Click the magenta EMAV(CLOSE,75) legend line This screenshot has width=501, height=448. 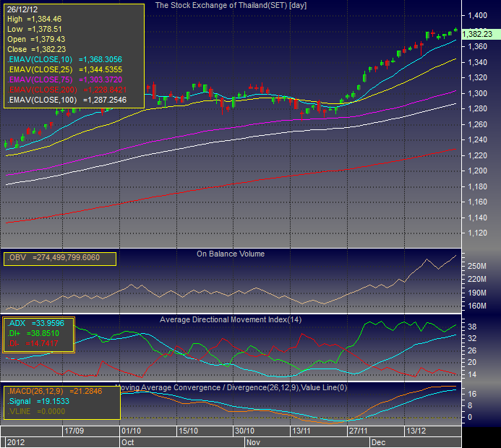tap(65, 79)
